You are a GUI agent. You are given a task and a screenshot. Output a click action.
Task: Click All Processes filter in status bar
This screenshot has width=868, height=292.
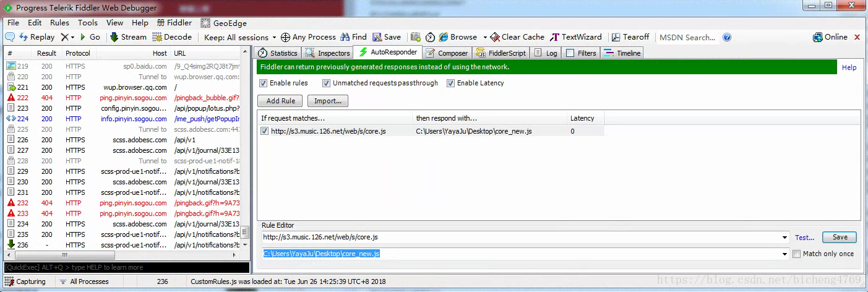(x=84, y=281)
